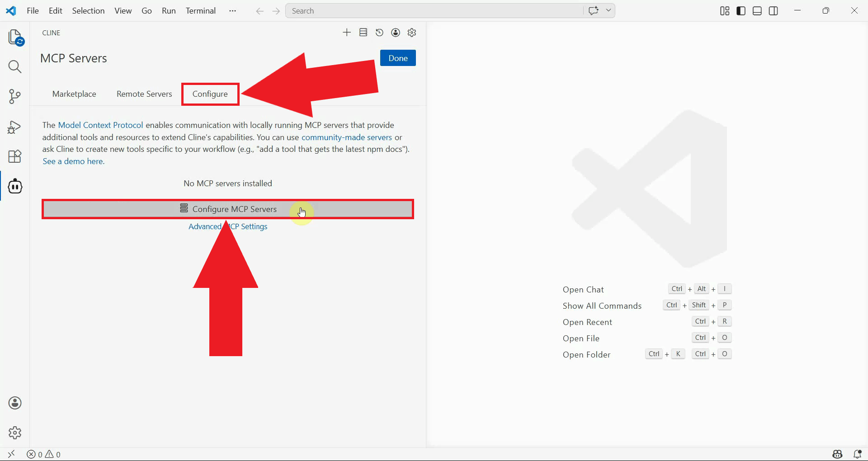The height and width of the screenshot is (461, 868).
Task: Open the chat icon in title bar
Action: pyautogui.click(x=594, y=11)
